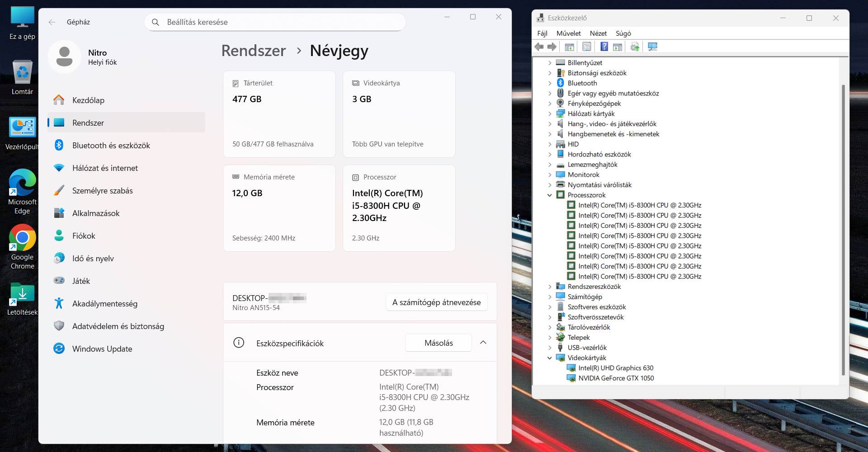Screen dimensions: 868x452
Task: Open Akadálymentesség settings page
Action: coord(126,303)
